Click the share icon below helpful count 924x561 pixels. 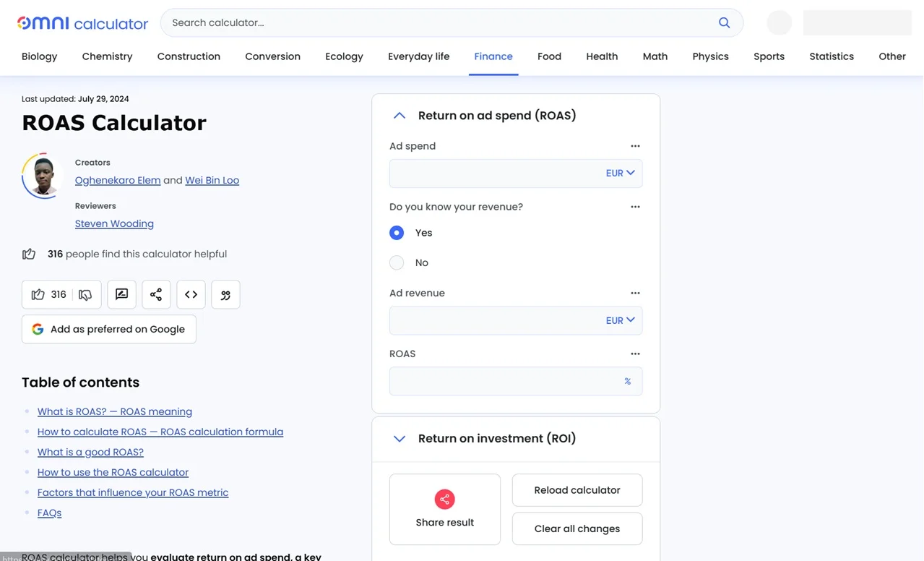156,294
